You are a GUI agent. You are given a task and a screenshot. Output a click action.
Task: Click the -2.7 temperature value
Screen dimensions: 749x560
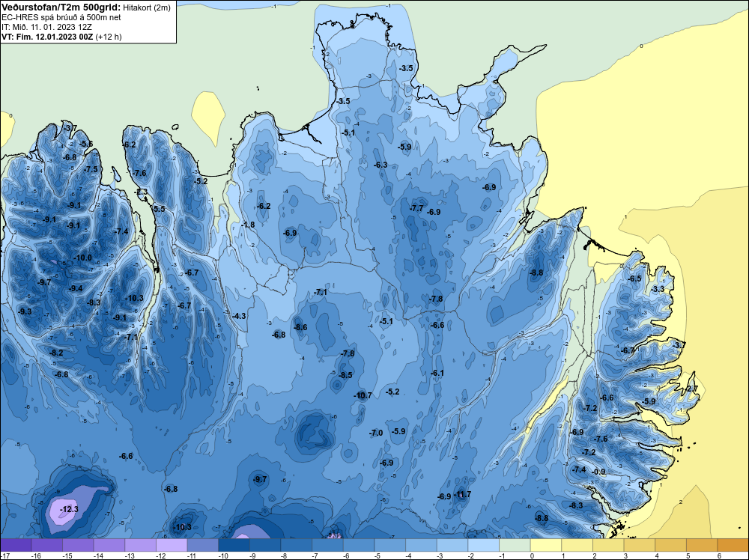point(691,389)
